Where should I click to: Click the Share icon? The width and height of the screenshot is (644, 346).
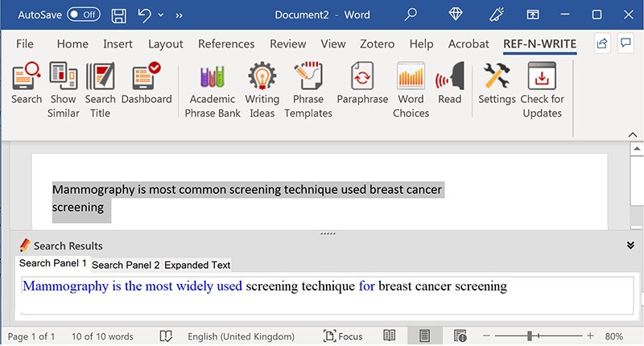(602, 43)
